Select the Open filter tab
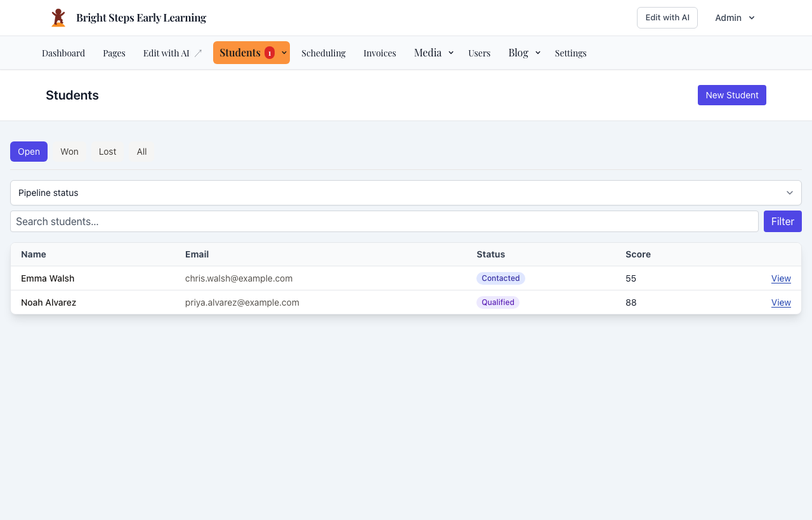812x520 pixels. tap(29, 152)
